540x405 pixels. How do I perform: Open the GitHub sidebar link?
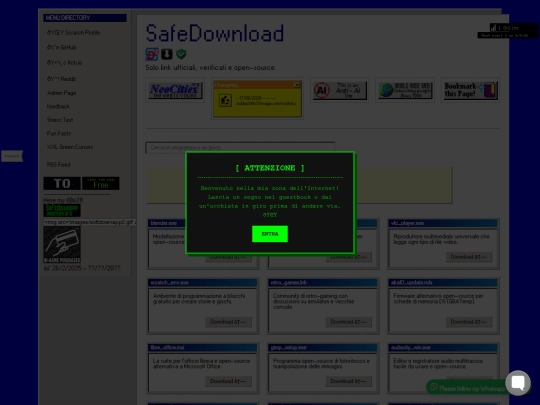[x=61, y=47]
